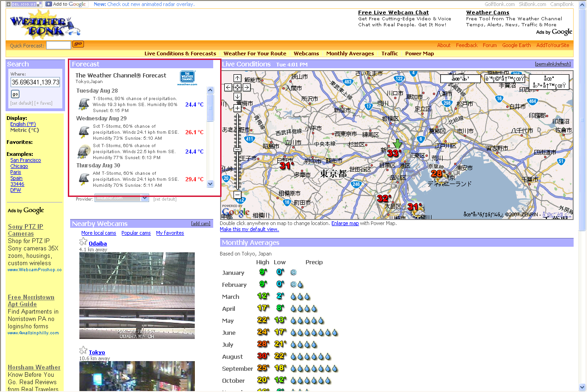Open the Forum link
The height and width of the screenshot is (392, 587).
490,45
